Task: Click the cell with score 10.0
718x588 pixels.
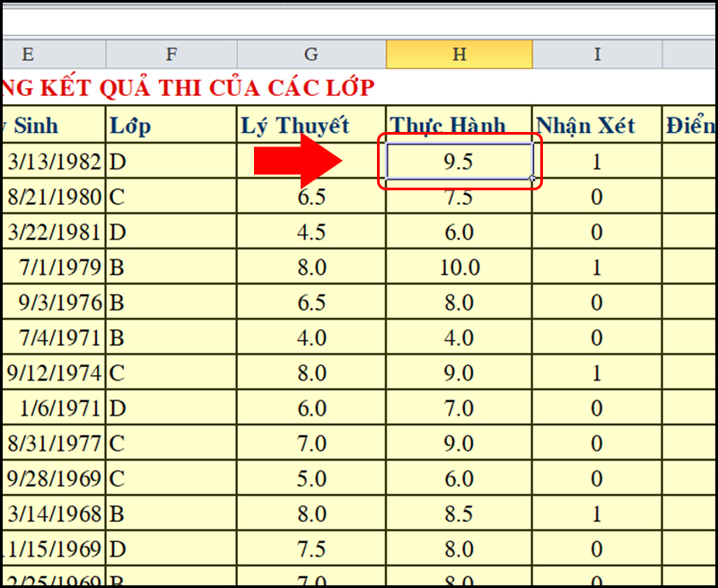Action: (x=459, y=268)
